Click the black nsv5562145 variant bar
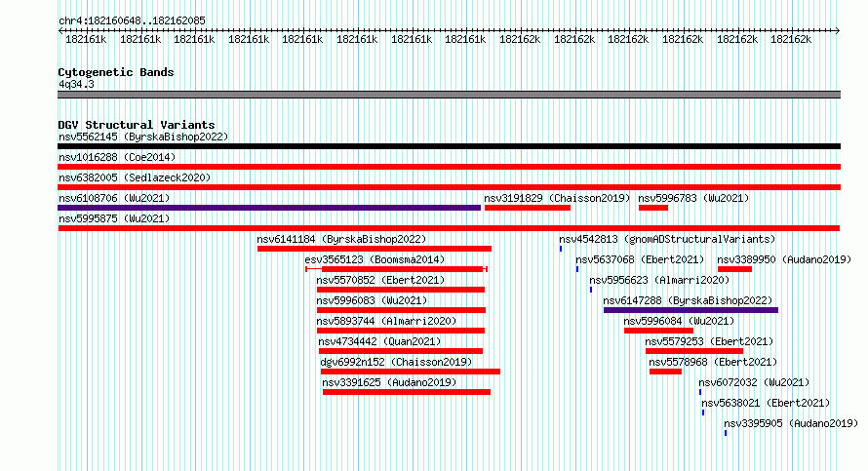The image size is (868, 471). click(x=449, y=146)
